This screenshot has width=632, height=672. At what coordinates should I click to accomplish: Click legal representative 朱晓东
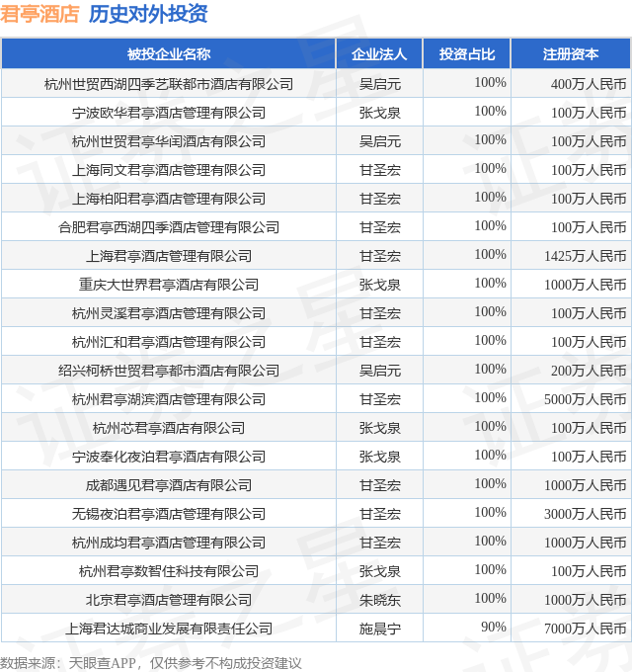(379, 600)
